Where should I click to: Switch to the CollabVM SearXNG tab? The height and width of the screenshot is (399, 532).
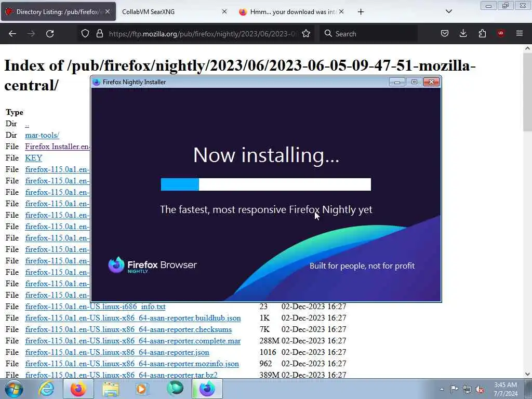point(175,11)
